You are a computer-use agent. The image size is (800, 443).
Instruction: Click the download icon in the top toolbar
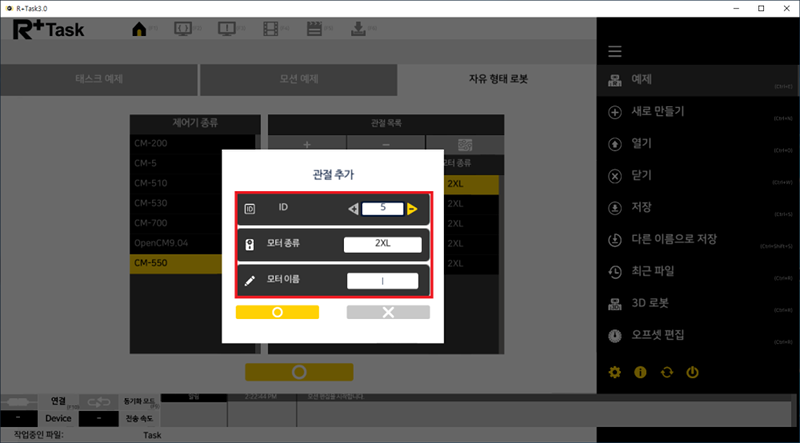click(357, 28)
